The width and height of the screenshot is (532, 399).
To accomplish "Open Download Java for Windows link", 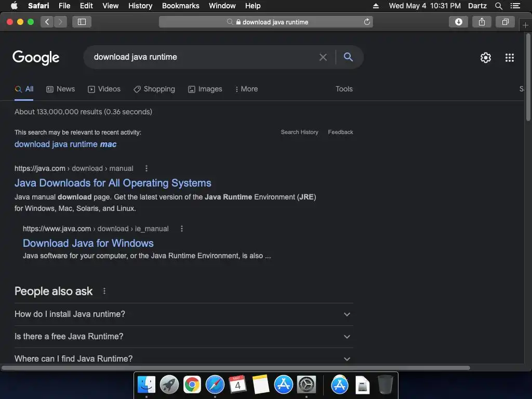I will [x=88, y=243].
